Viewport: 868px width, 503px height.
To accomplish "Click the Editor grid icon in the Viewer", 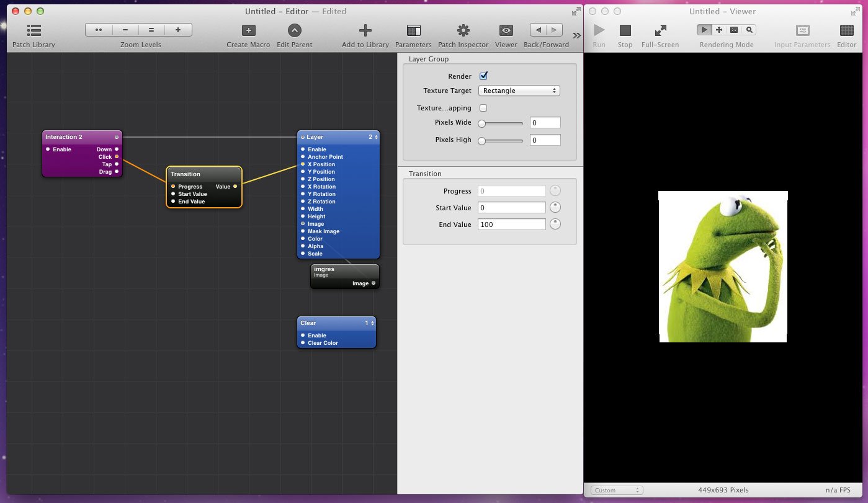I will coord(846,30).
